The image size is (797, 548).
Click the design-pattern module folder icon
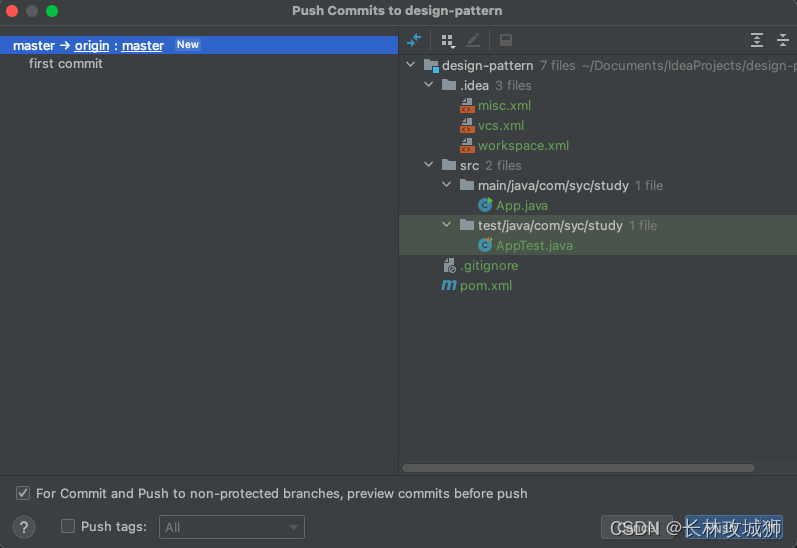[x=431, y=66]
